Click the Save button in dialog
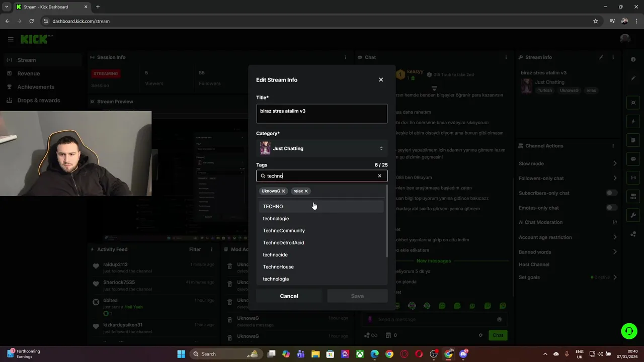The width and height of the screenshot is (644, 362). tap(357, 296)
